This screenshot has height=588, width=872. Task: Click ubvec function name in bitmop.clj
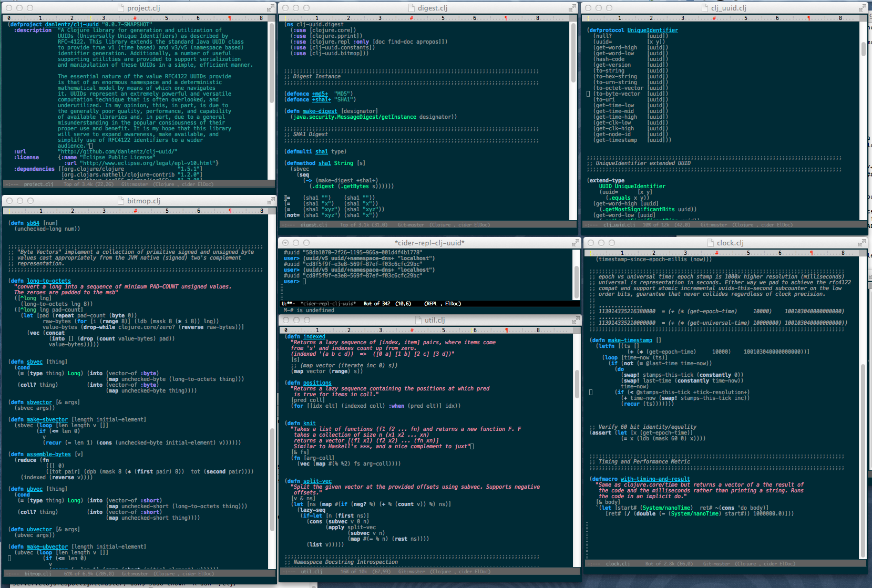point(35,489)
